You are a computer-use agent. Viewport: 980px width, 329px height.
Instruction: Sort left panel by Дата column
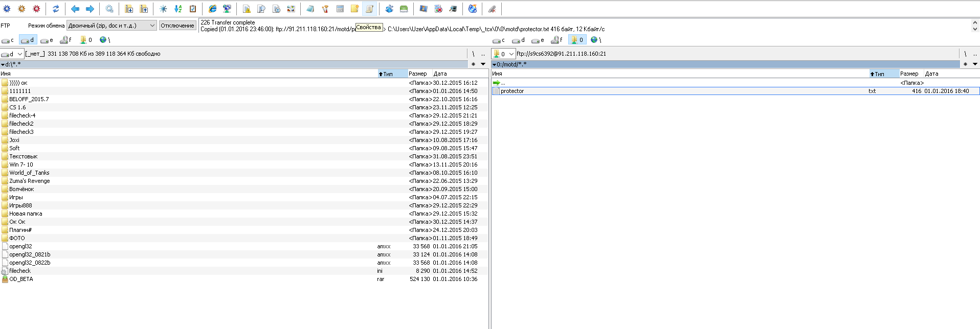click(460, 74)
